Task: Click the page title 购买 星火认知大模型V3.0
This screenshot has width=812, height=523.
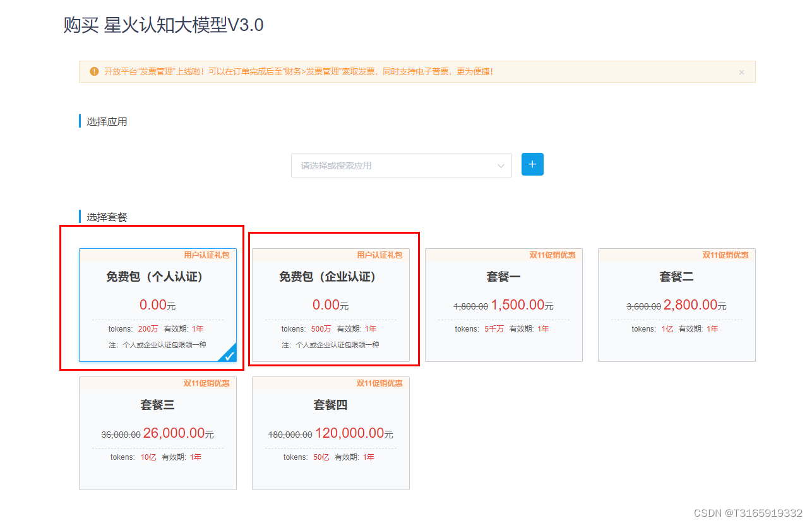Action: (x=164, y=25)
